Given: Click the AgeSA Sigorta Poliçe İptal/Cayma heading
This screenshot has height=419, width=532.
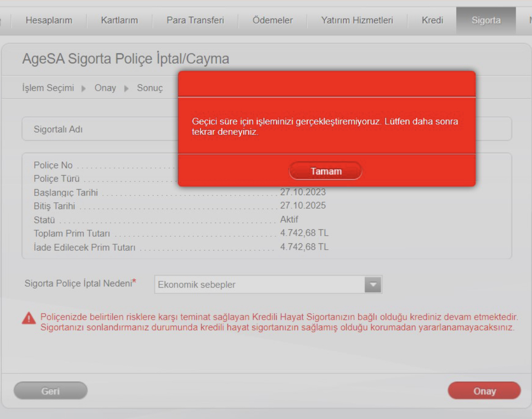Looking at the screenshot, I should click(x=125, y=59).
